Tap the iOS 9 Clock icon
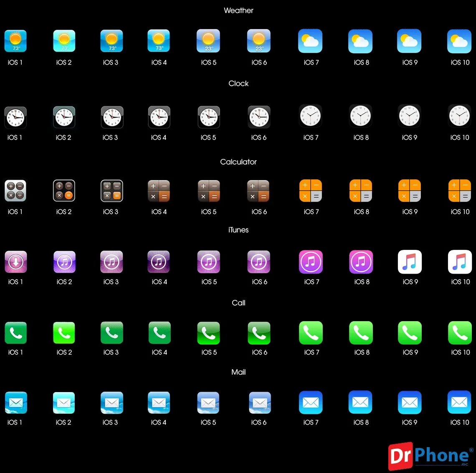The width and height of the screenshot is (476, 473). (x=409, y=116)
